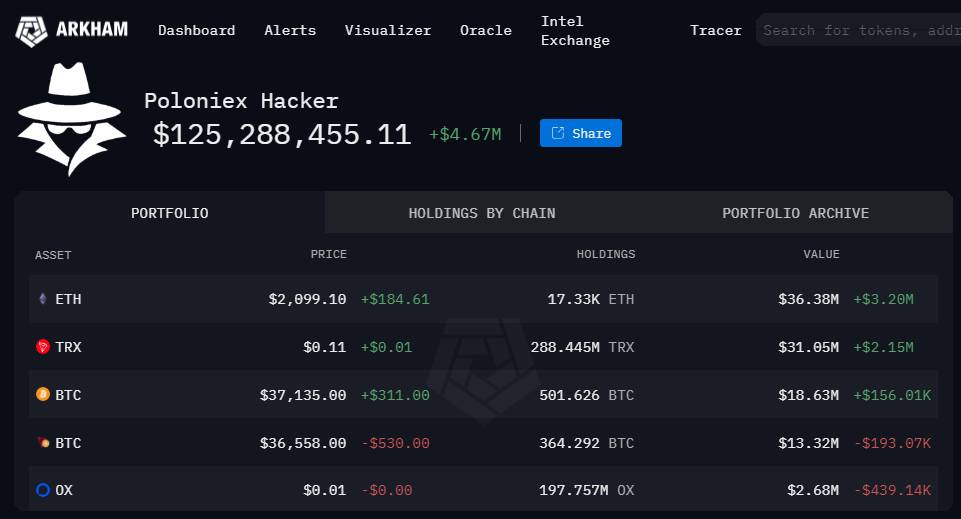The image size is (961, 519).
Task: Sort by the Value column header
Action: 821,254
